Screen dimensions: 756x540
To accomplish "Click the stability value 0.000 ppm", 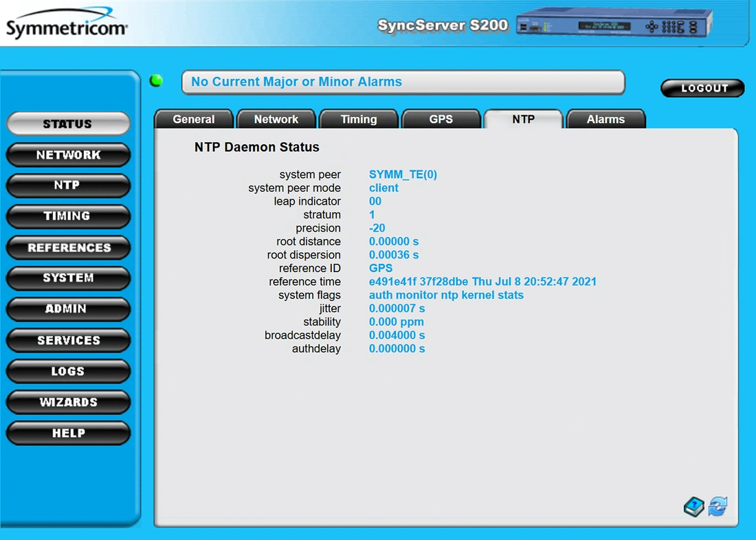I will tap(397, 322).
